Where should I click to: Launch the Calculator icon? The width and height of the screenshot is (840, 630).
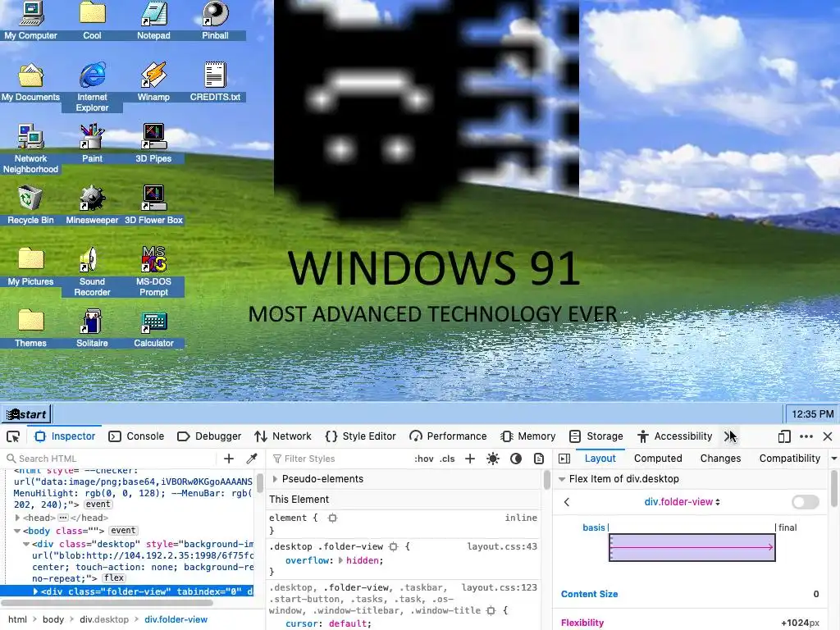click(153, 328)
